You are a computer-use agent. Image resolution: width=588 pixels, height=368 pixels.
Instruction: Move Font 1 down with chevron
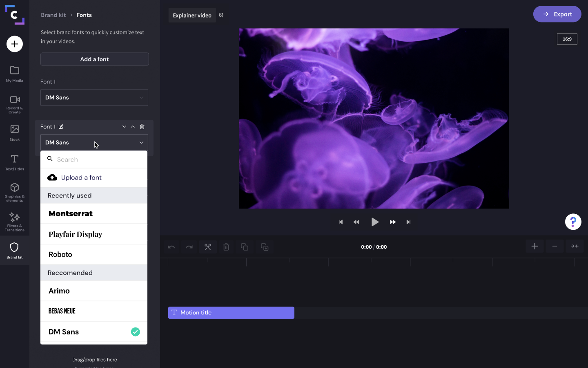click(124, 127)
